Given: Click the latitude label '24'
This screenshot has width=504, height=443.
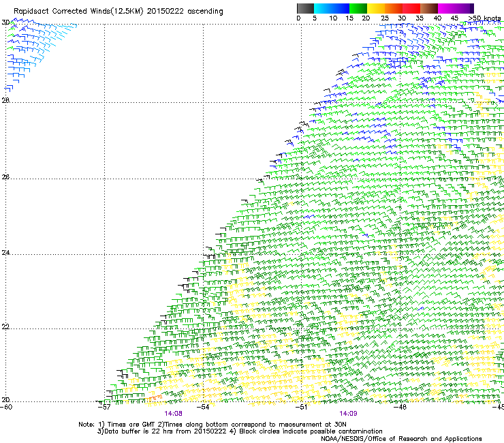Looking at the screenshot, I should (5, 253).
